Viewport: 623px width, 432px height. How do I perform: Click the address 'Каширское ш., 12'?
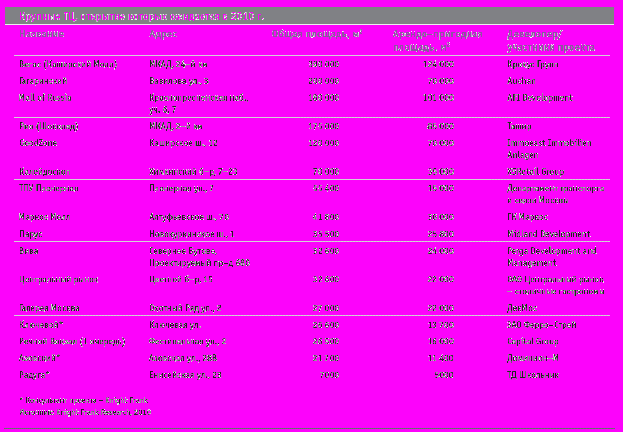point(183,143)
